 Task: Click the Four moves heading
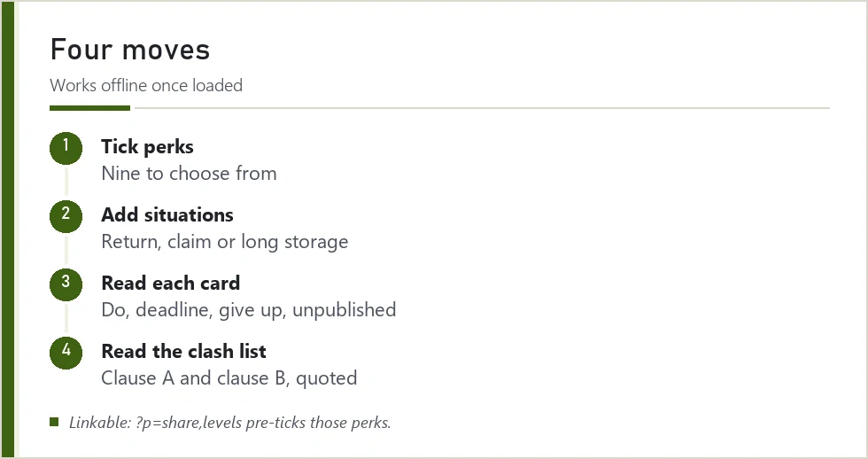130,50
